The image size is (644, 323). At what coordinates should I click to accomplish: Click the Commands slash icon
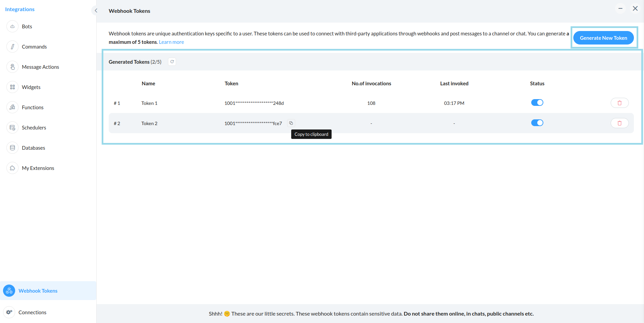(12, 47)
